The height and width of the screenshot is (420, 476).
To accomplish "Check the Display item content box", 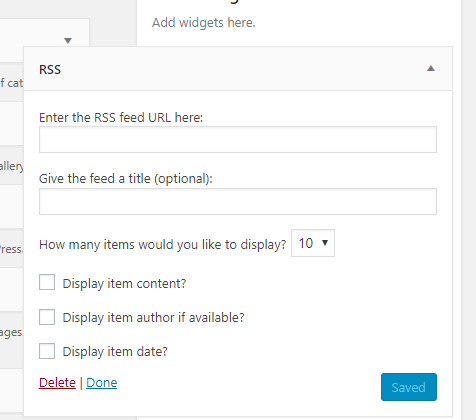I will pos(47,282).
